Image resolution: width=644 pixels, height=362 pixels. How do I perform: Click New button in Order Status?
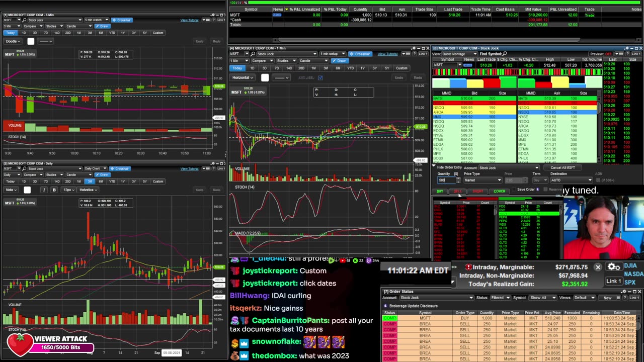(x=607, y=298)
